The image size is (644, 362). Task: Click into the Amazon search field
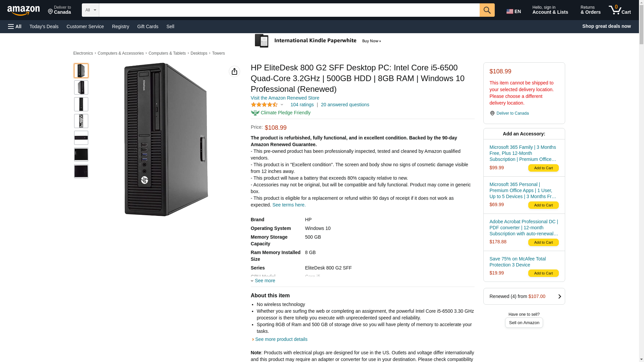point(289,10)
